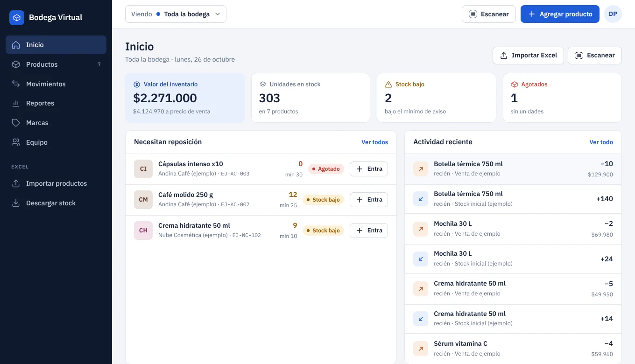The height and width of the screenshot is (364, 635).
Task: Click the outgoing arrow icon beside Sérum vitamina C
Action: (x=421, y=349)
